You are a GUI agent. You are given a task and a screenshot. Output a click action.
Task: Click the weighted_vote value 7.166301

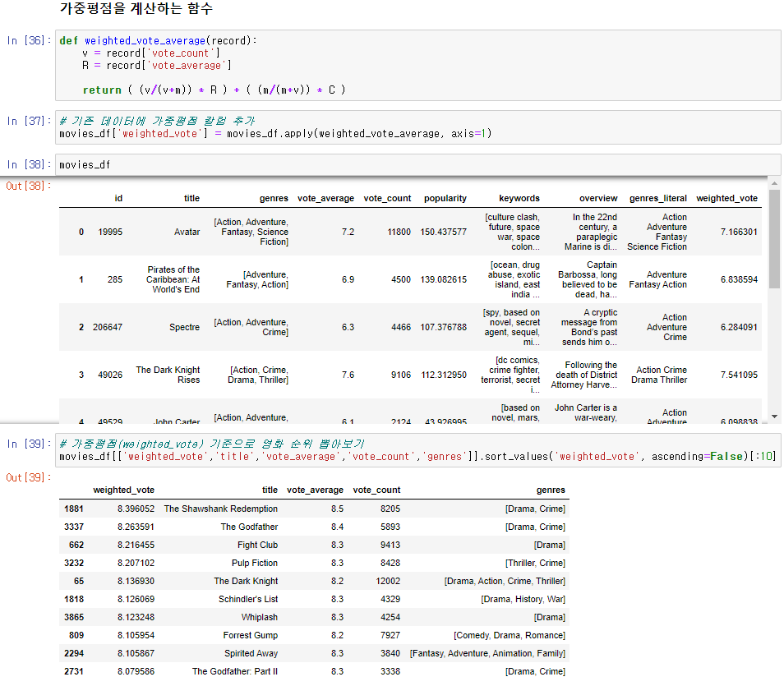739,232
